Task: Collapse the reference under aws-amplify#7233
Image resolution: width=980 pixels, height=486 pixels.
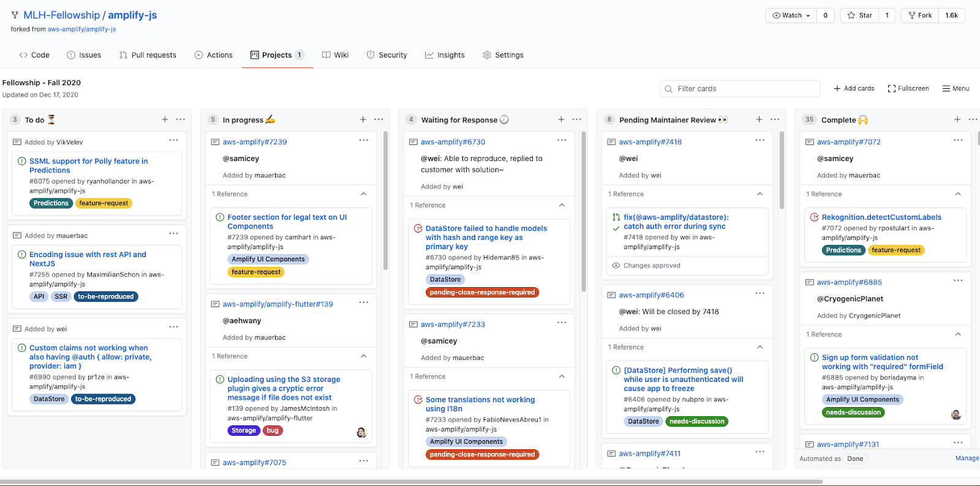Action: pyautogui.click(x=562, y=376)
